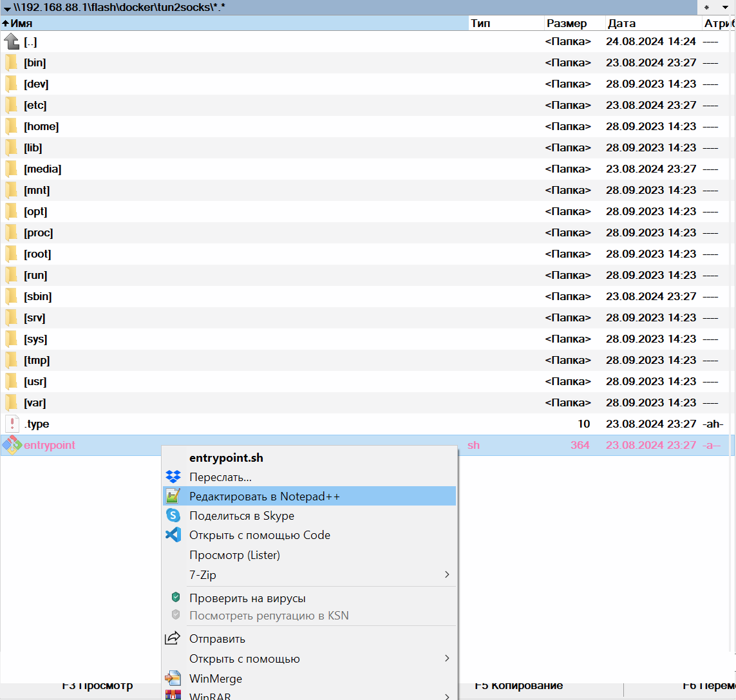
Task: Click the date 24.08.2024 14:24 in the [..] row
Action: pyautogui.click(x=650, y=41)
